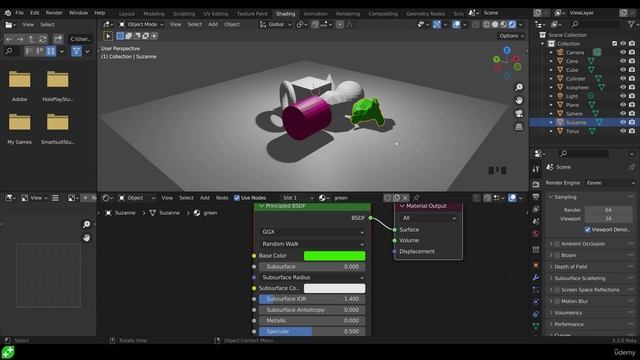Enable solid viewport shading sphere
Image resolution: width=640 pixels, height=360 pixels.
coord(495,24)
